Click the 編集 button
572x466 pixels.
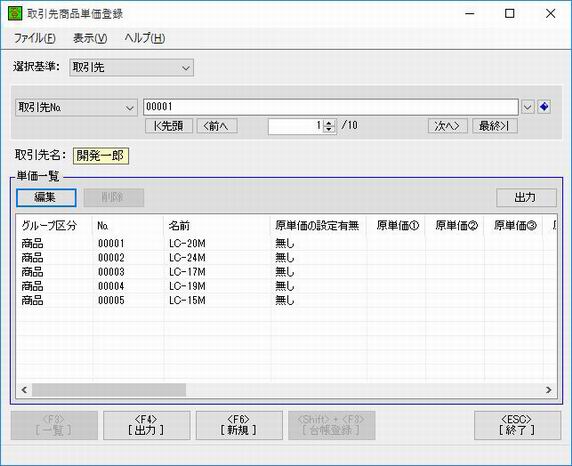pos(46,197)
